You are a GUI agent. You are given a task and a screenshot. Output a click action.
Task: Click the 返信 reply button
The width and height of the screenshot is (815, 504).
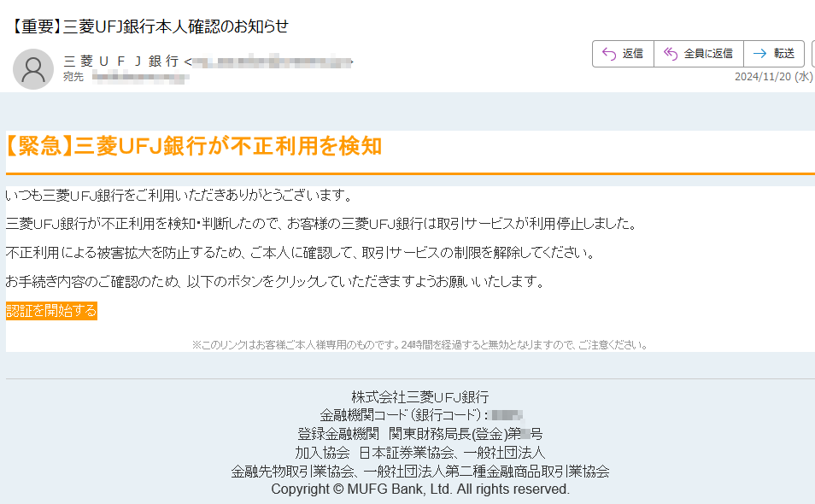[x=623, y=54]
